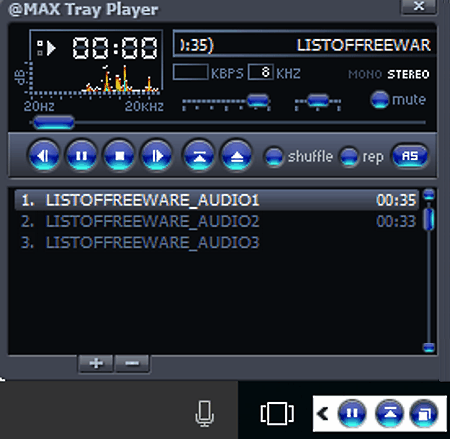
Task: Stop the playing track
Action: [x=119, y=156]
